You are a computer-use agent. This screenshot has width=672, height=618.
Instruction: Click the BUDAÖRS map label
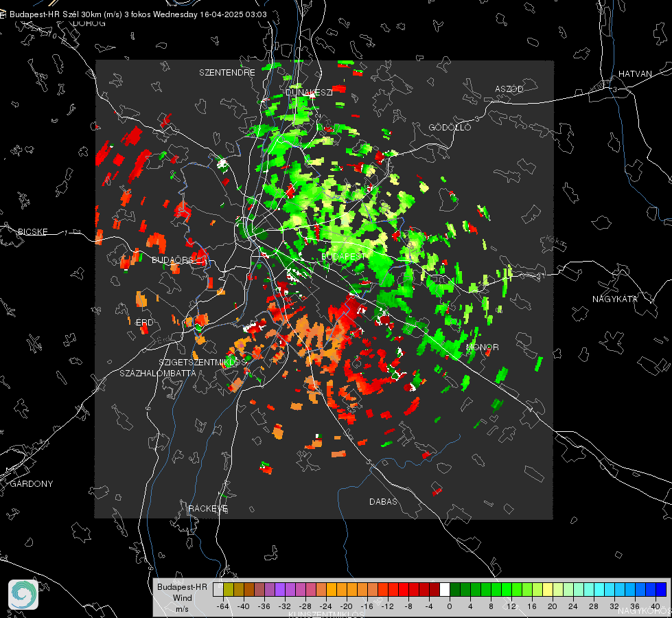pyautogui.click(x=172, y=260)
